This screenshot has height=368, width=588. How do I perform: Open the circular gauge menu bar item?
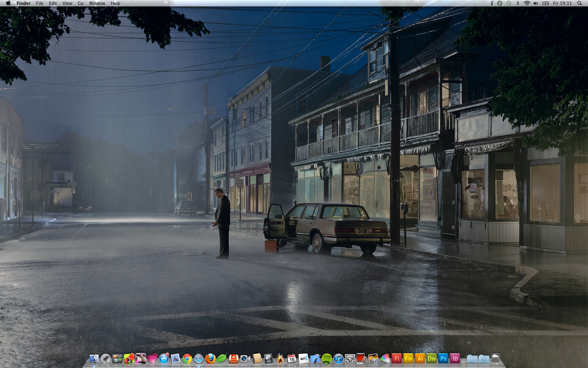499,3
